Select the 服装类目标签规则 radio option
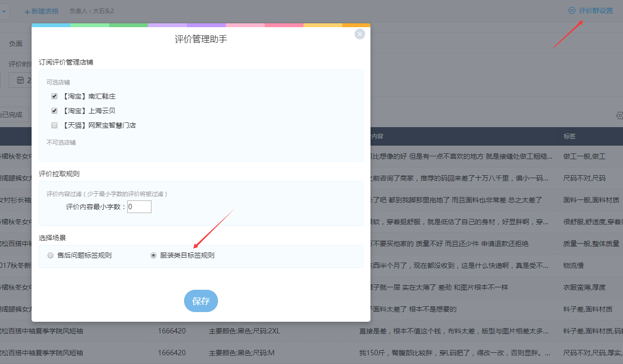The image size is (623, 364). pyautogui.click(x=153, y=255)
